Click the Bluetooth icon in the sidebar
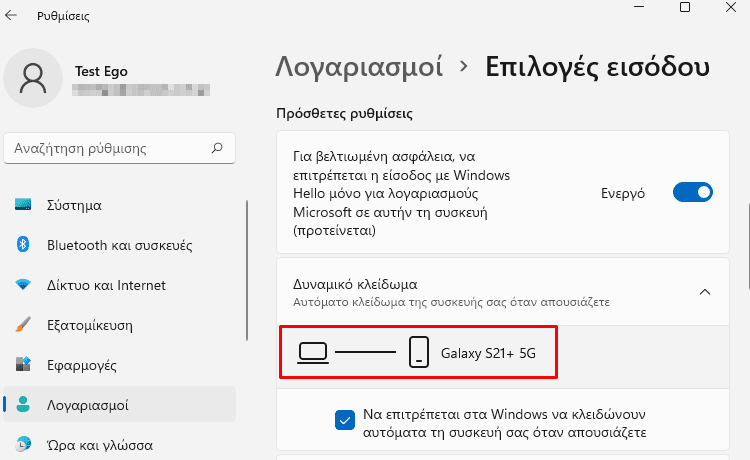 click(x=23, y=244)
